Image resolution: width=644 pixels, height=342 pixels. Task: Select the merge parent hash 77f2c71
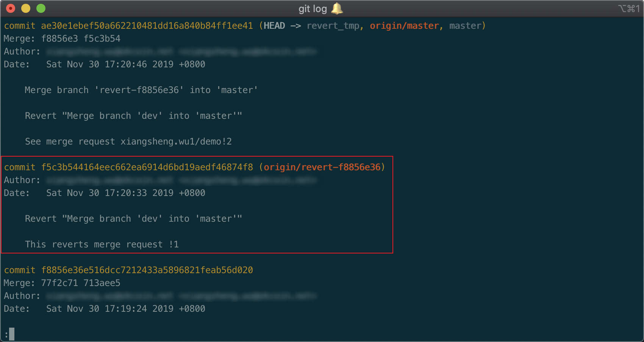(59, 283)
